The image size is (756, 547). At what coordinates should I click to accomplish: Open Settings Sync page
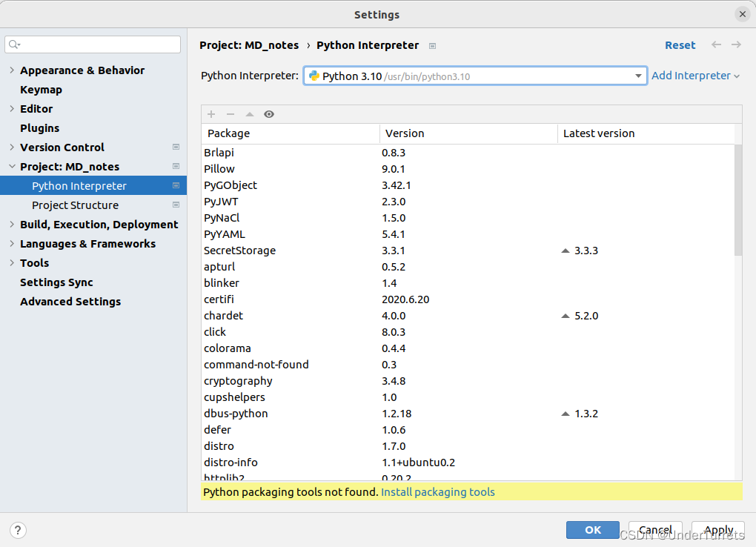click(56, 282)
